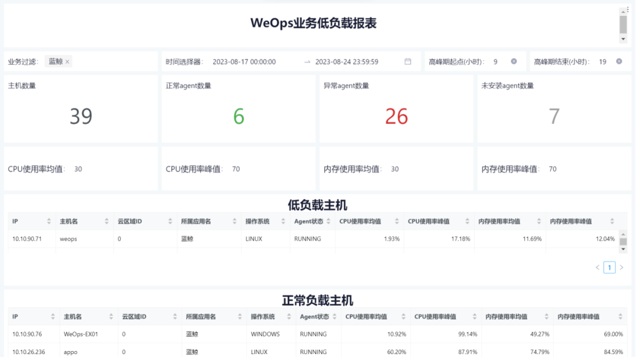Select IP cell 10.10.90.71
This screenshot has height=364, width=636.
click(26, 239)
